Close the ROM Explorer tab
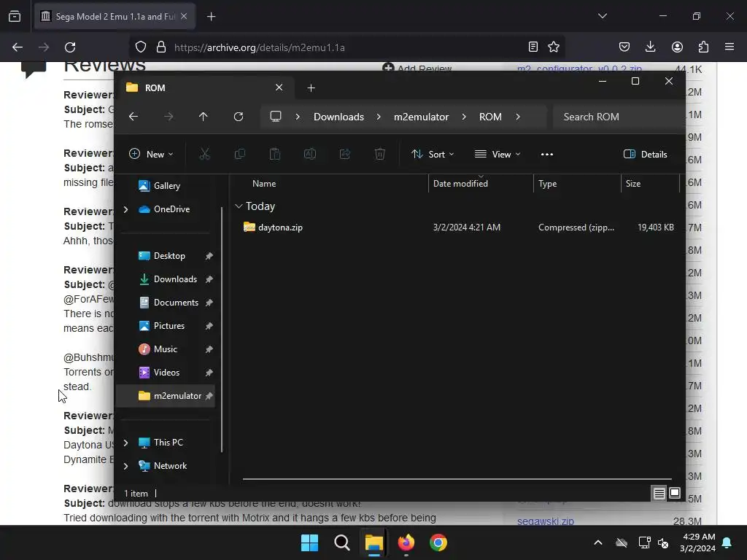 click(x=279, y=87)
